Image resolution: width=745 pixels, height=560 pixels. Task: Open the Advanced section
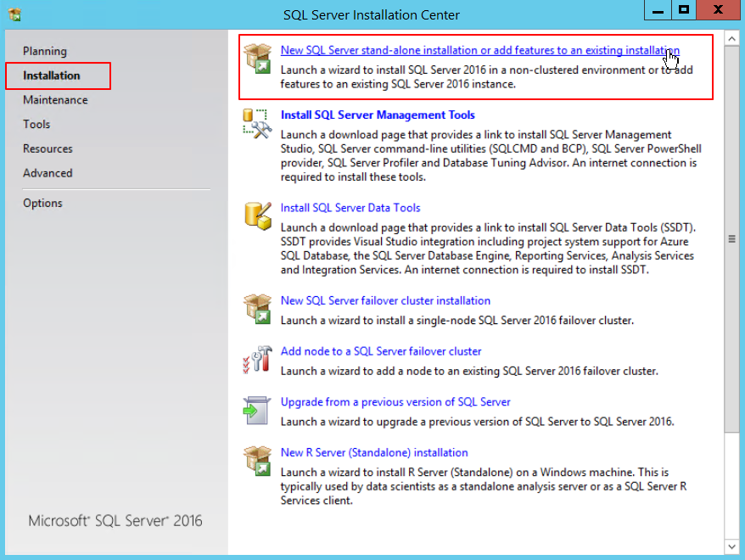(x=48, y=173)
